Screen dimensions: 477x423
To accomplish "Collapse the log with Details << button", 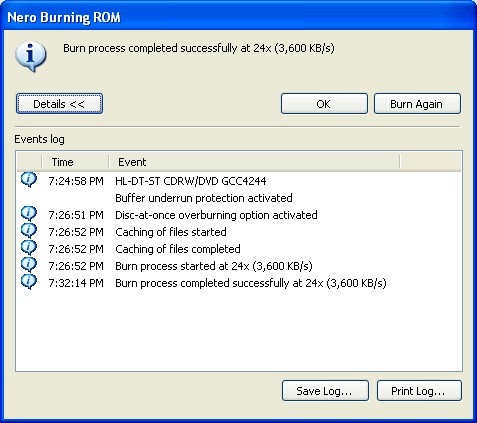I will (59, 104).
